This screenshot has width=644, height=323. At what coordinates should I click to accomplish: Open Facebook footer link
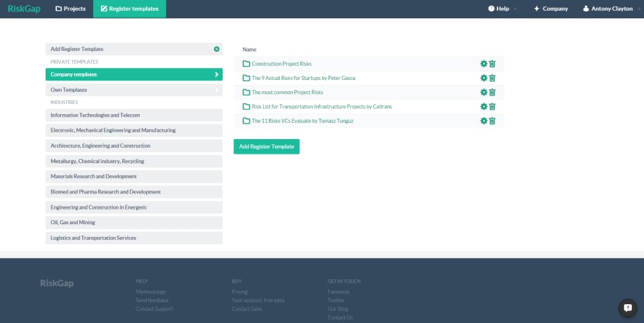click(338, 291)
